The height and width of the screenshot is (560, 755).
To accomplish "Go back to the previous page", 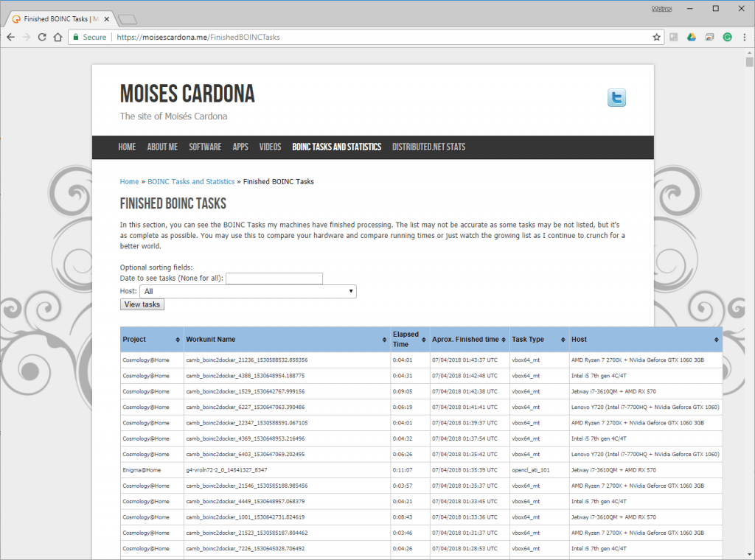I will pyautogui.click(x=10, y=37).
